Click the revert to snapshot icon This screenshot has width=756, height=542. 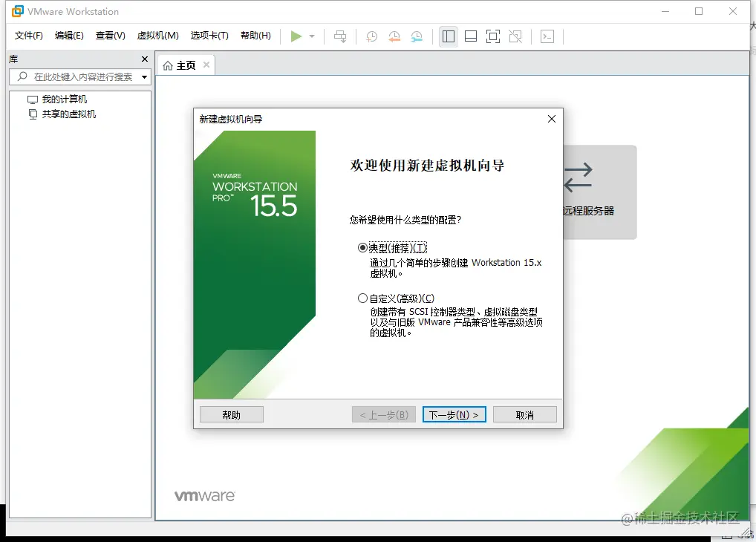pos(394,36)
